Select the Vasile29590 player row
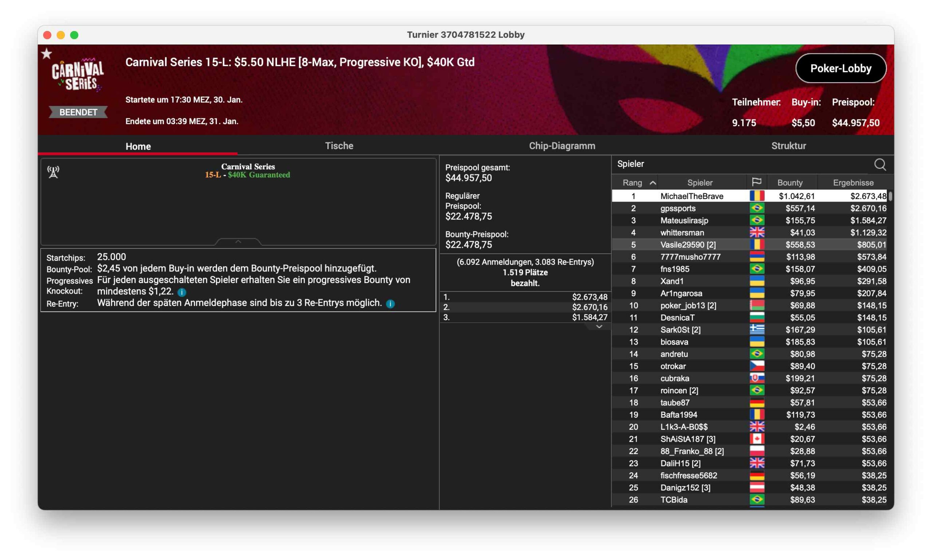 coord(687,245)
